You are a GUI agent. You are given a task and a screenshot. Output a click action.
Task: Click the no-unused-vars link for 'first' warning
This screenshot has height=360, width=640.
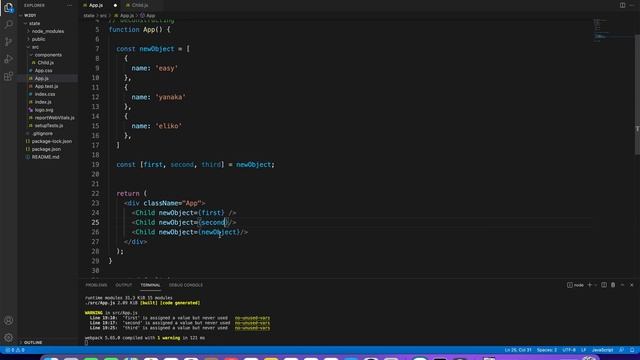coord(252,318)
